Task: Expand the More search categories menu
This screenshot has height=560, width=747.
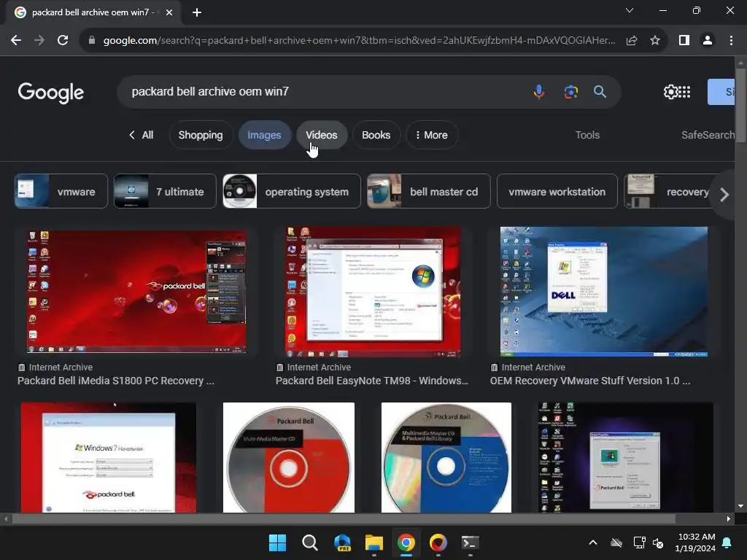Action: click(432, 135)
